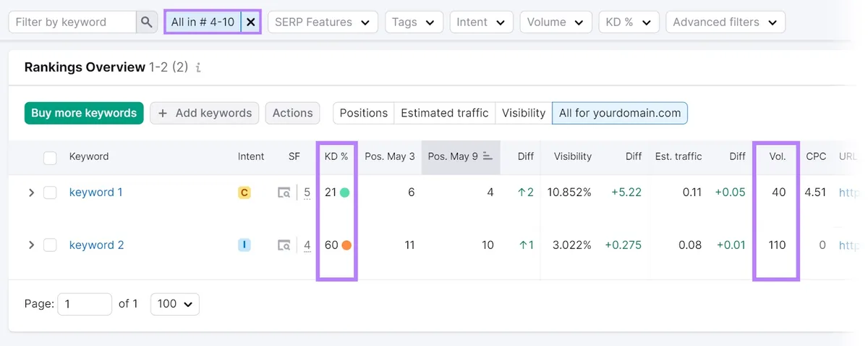Sort by the KD % column header
868x346 pixels.
pyautogui.click(x=336, y=156)
